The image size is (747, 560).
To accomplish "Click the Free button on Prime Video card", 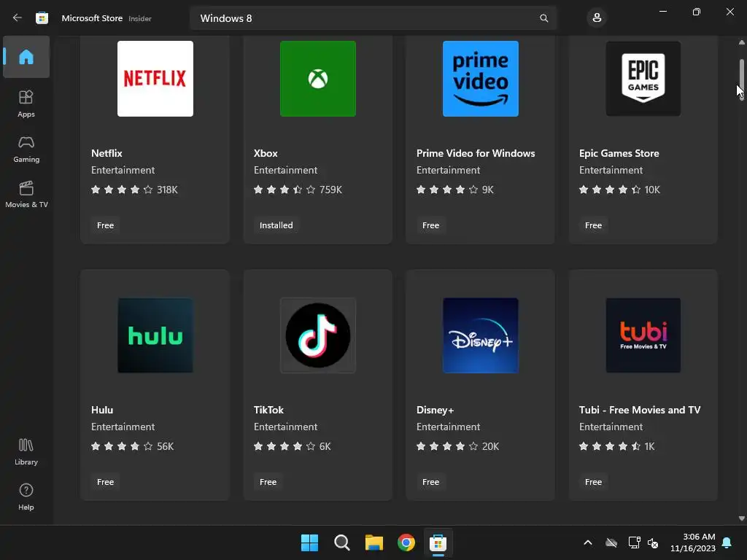I will pyautogui.click(x=430, y=225).
